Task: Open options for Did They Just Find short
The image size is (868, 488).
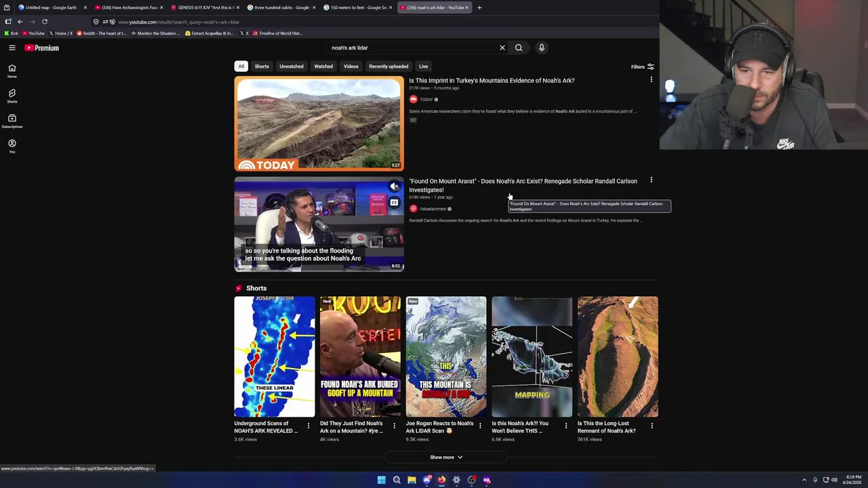Action: pos(394,426)
